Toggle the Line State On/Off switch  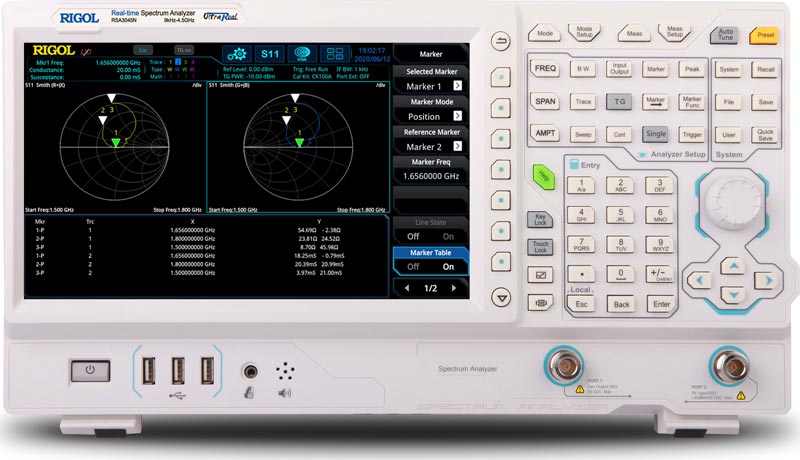[x=430, y=236]
